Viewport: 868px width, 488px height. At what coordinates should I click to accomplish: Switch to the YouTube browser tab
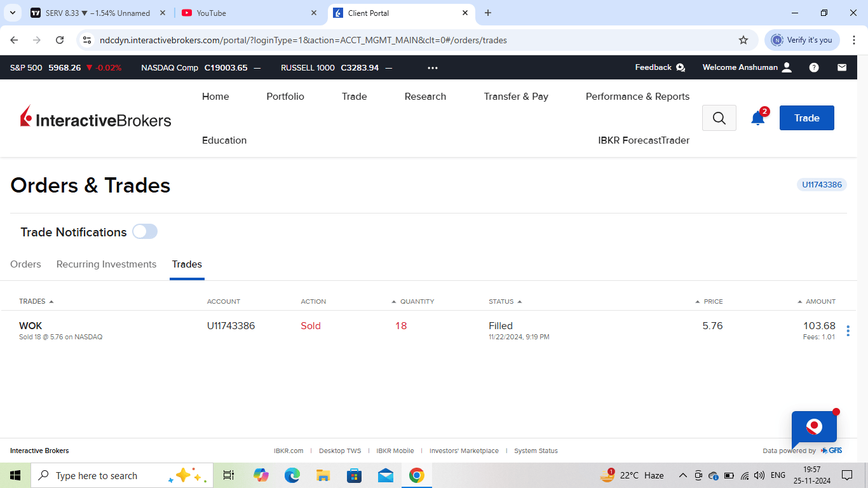coord(249,13)
